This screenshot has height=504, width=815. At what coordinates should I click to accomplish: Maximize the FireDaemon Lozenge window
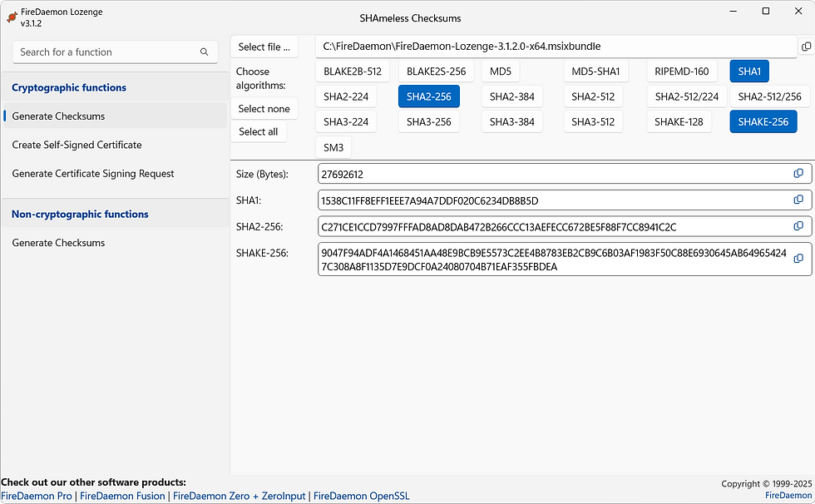click(x=766, y=11)
